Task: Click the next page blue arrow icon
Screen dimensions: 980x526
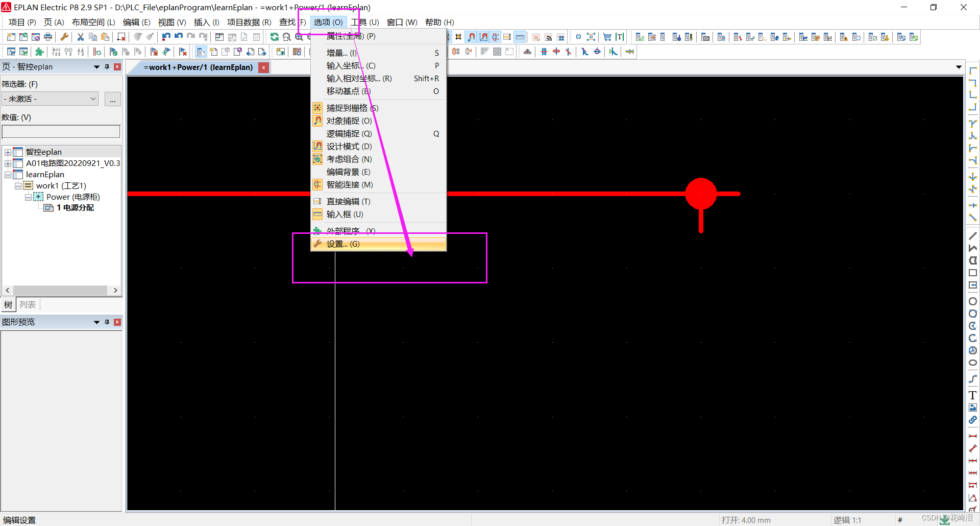Action: [x=262, y=52]
